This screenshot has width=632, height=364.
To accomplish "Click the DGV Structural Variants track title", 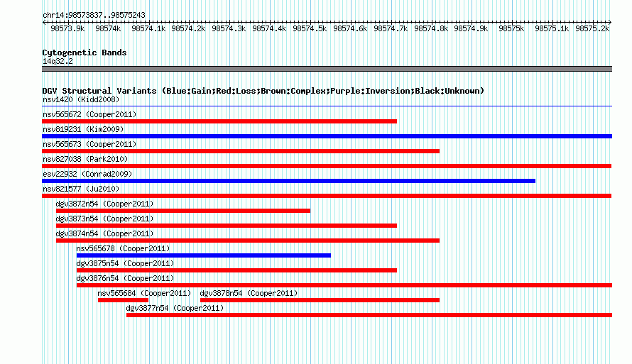I will click(x=263, y=91).
